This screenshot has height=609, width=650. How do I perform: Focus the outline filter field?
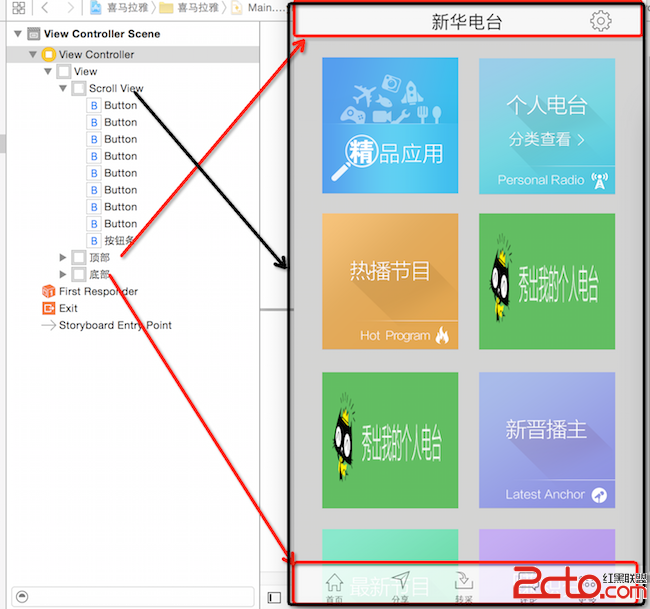tap(133, 597)
